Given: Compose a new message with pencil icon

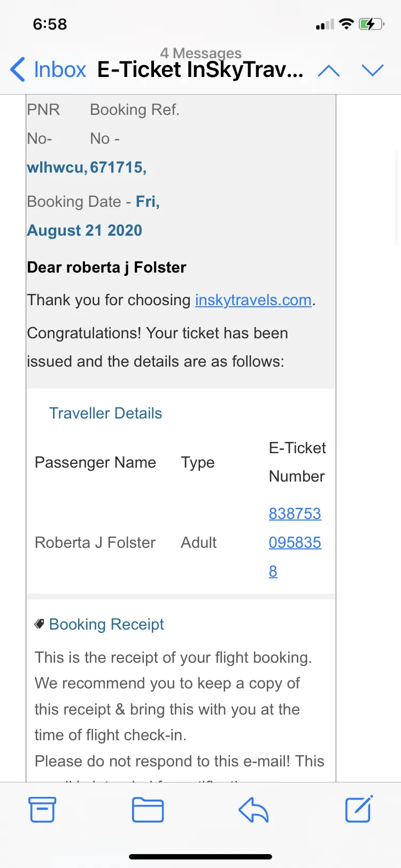Looking at the screenshot, I should [x=359, y=809].
